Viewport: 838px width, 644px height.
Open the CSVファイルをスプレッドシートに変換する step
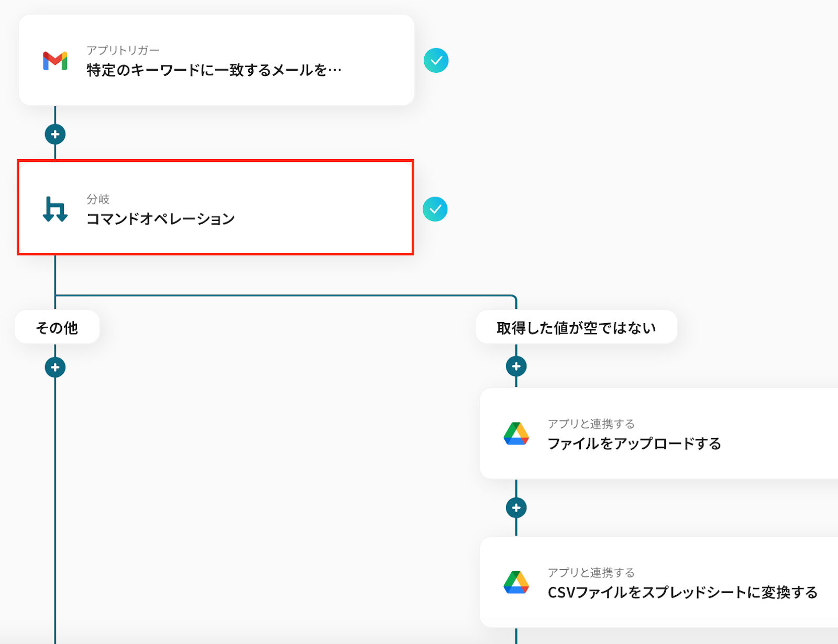click(x=682, y=593)
